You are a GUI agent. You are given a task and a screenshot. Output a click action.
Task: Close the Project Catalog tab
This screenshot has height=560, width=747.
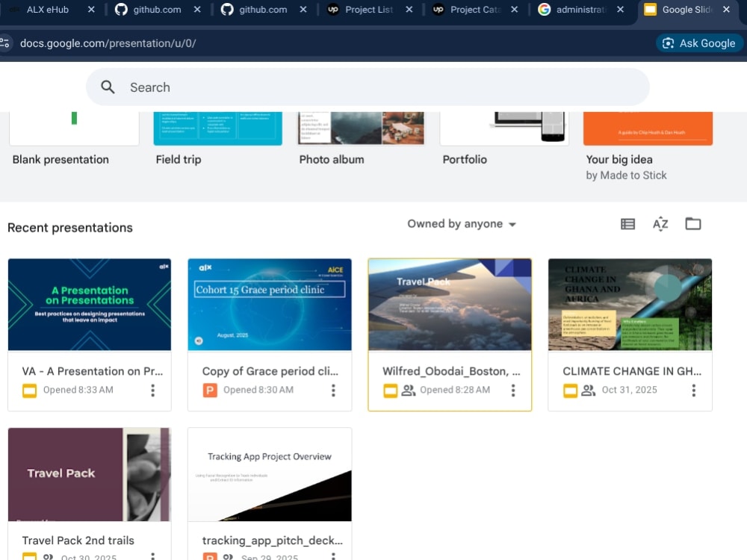coord(515,10)
